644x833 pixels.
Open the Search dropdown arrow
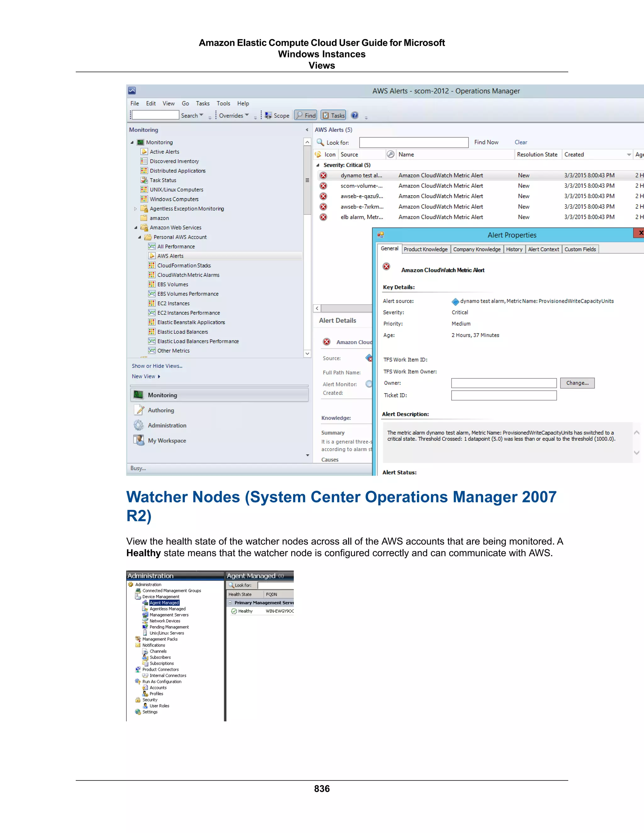[201, 115]
